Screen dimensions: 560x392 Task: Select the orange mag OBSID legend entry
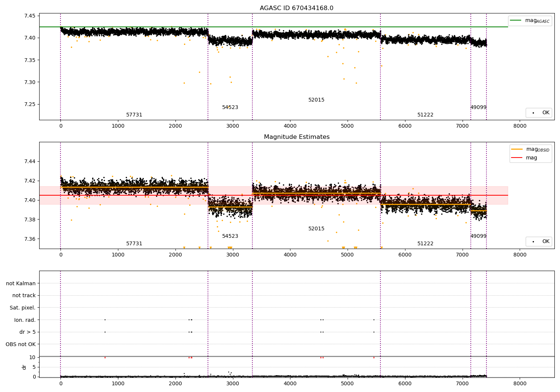click(x=530, y=149)
